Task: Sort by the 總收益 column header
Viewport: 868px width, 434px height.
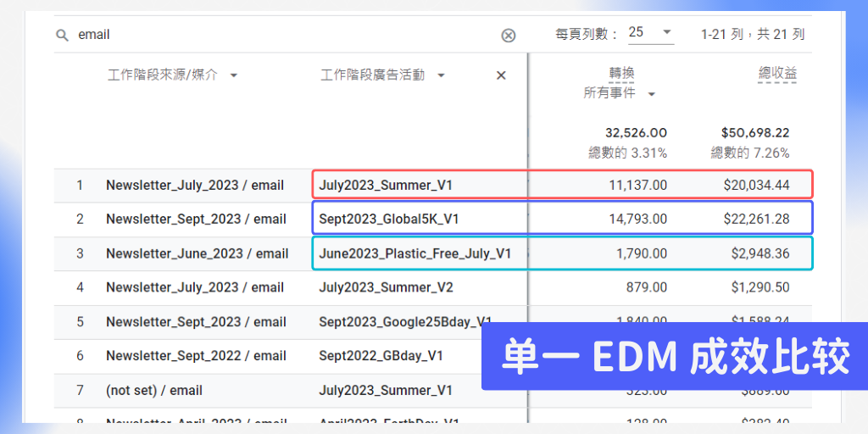Action: 777,74
